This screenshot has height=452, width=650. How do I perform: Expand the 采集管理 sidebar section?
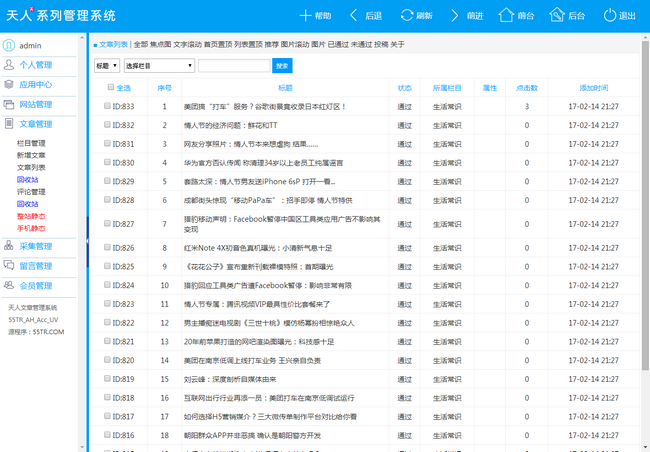35,246
